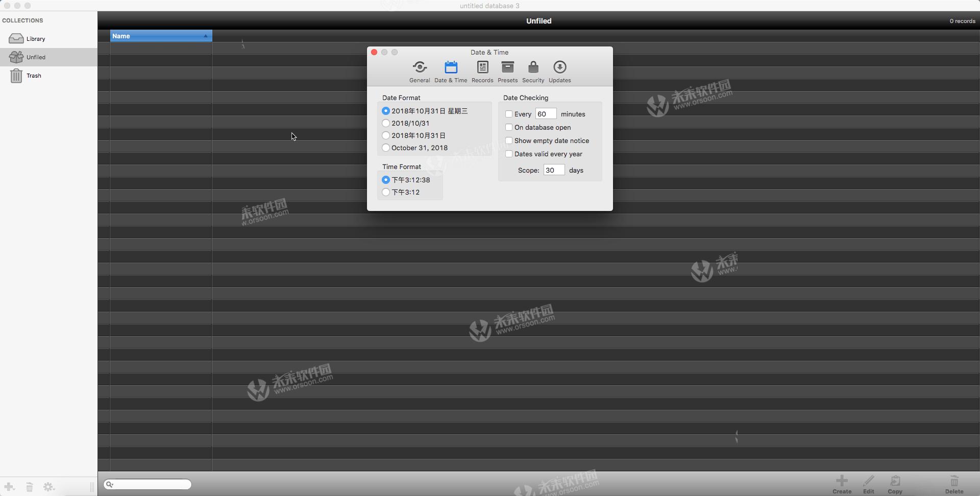Open the gear action menu at bottom left
Screen dimensions: 980x496
point(49,487)
